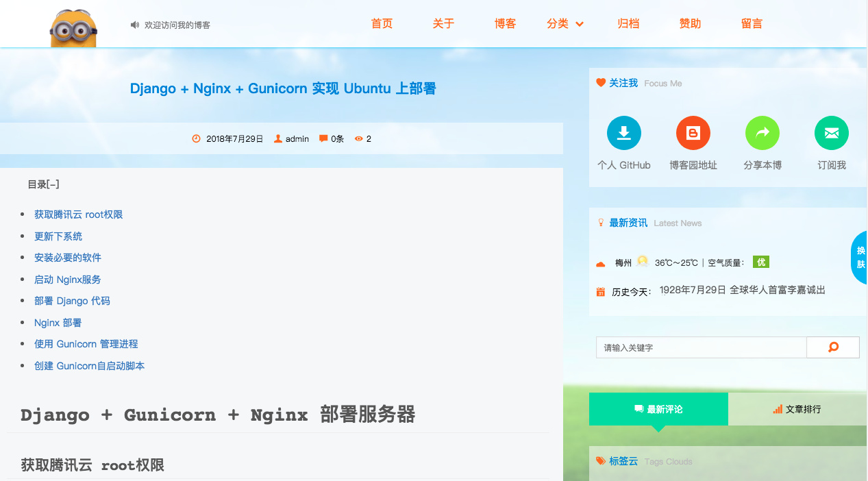This screenshot has height=481, width=868.
Task: Click the 换肤 skin switcher button
Action: 859,258
